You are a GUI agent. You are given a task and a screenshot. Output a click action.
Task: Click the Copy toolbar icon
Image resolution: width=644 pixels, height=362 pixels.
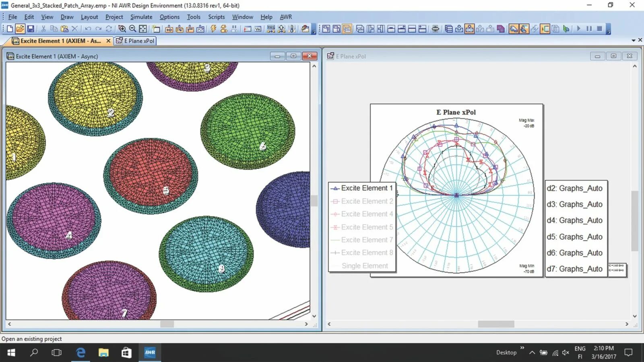pos(54,29)
